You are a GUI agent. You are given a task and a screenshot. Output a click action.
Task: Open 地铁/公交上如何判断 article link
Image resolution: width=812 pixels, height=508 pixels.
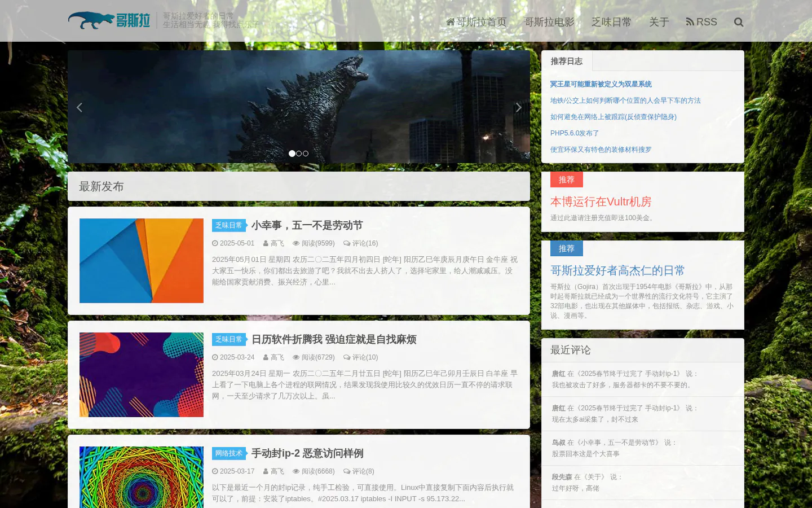coord(625,100)
